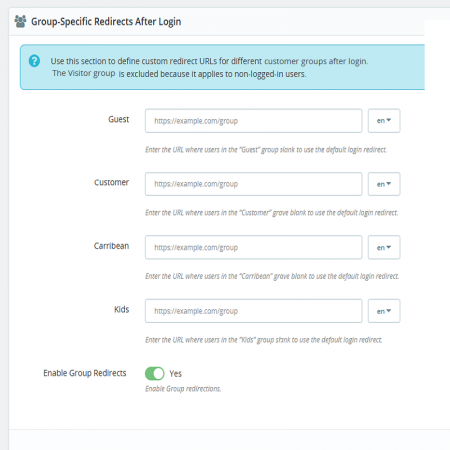
Task: Open the language dropdown for Customer
Action: click(x=384, y=184)
